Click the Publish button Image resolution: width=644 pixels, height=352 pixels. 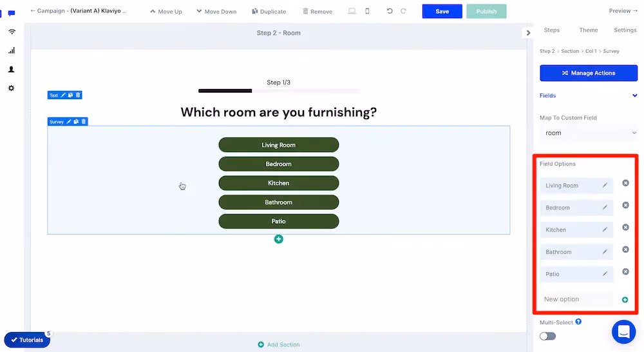(x=486, y=11)
